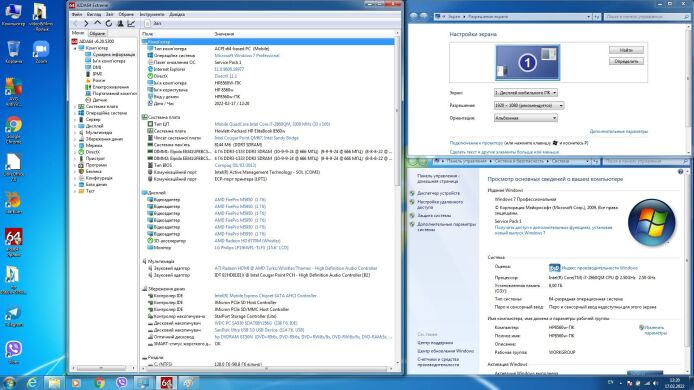Expand the Операційна система tree node
Image resolution: width=694 pixels, height=390 pixels.
(x=75, y=113)
